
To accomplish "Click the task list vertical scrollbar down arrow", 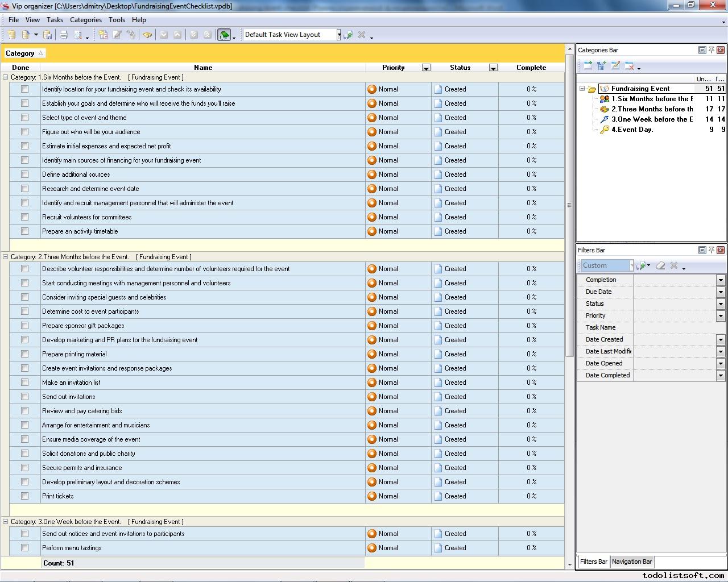I will pyautogui.click(x=570, y=564).
